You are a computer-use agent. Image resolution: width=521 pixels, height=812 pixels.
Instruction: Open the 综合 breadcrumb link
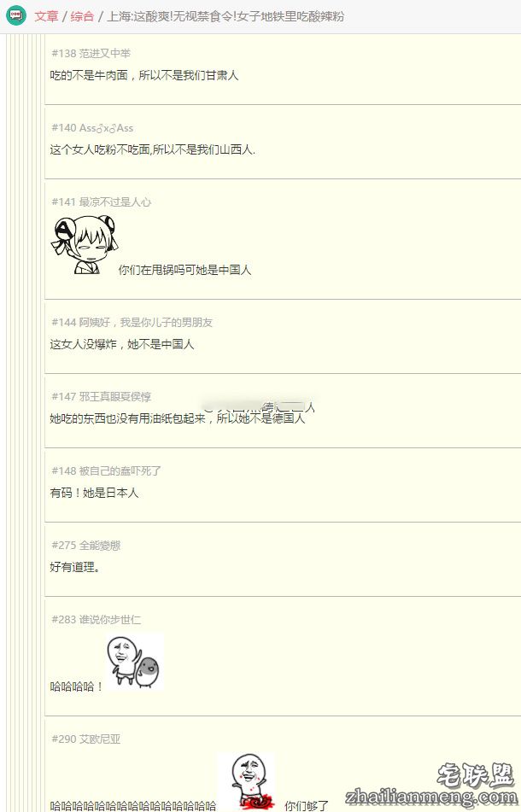pos(82,16)
